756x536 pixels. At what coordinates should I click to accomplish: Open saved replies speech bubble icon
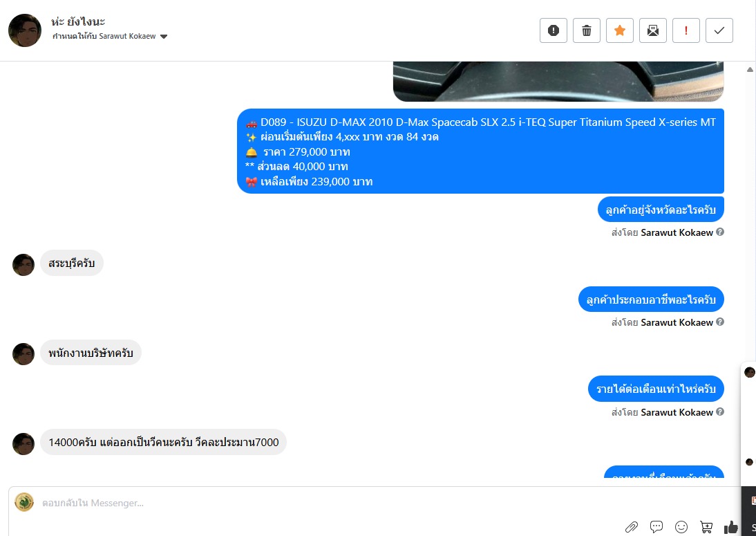click(656, 527)
